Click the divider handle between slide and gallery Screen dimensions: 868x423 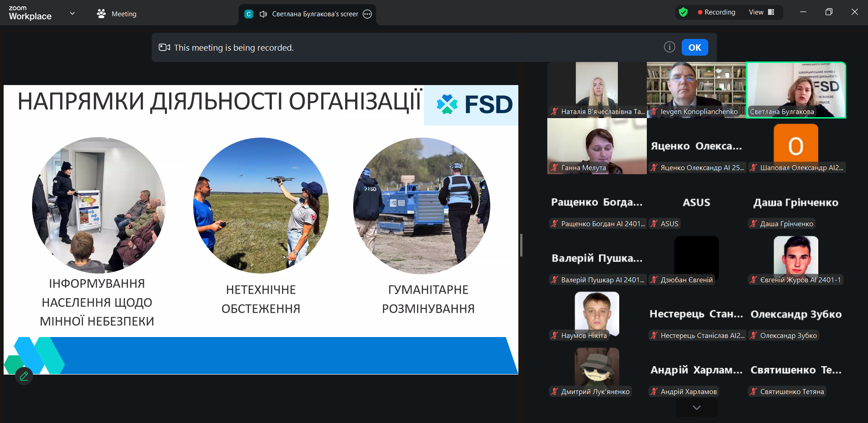click(x=521, y=245)
